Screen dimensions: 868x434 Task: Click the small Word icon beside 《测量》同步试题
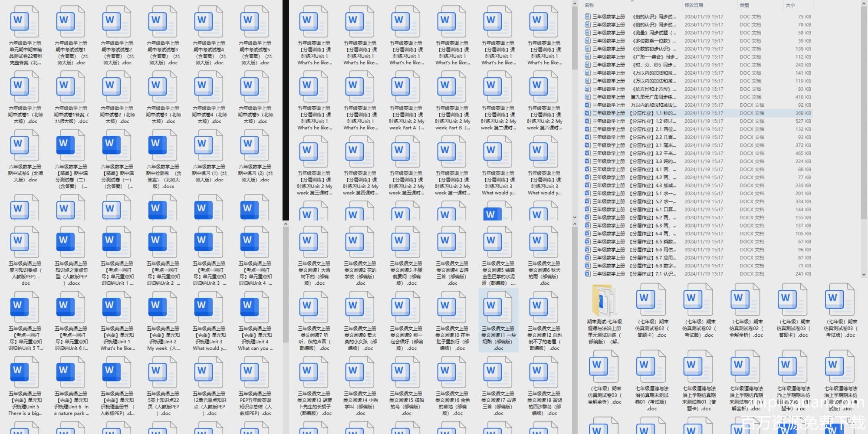point(588,33)
